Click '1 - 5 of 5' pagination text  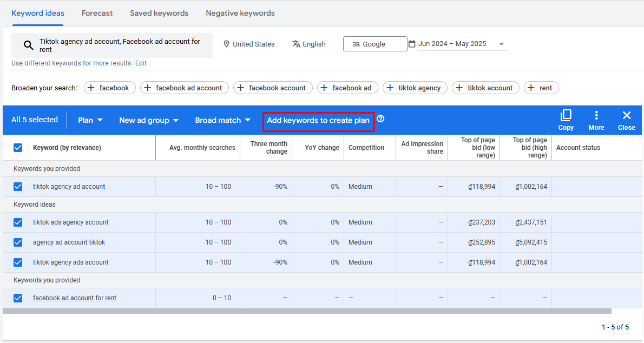(615, 327)
